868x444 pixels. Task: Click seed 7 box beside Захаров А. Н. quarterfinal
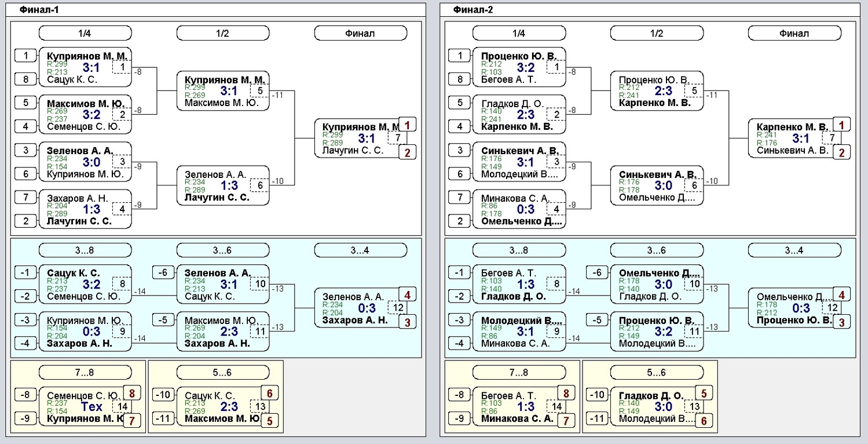point(26,197)
